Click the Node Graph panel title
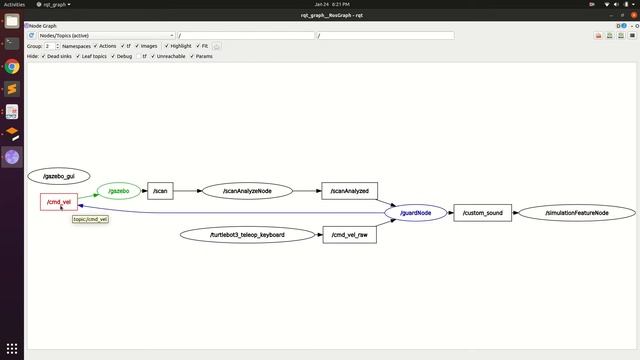Viewport: 640px width, 360px height. [42, 26]
